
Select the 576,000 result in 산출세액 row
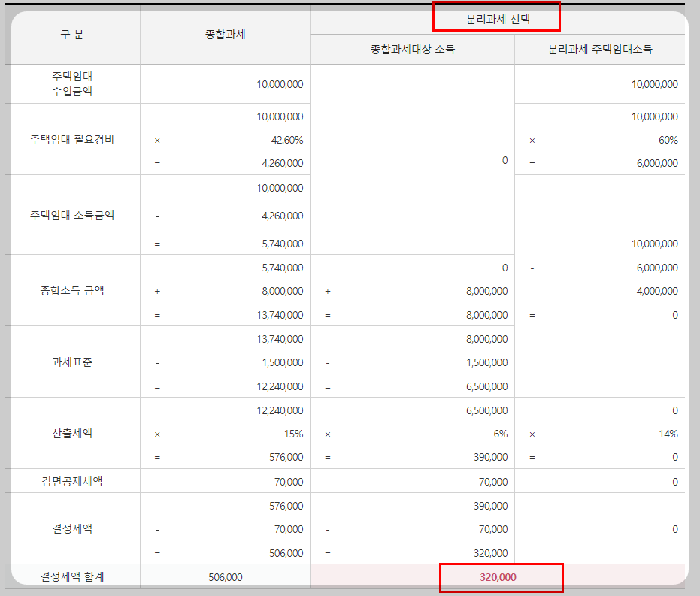[286, 457]
